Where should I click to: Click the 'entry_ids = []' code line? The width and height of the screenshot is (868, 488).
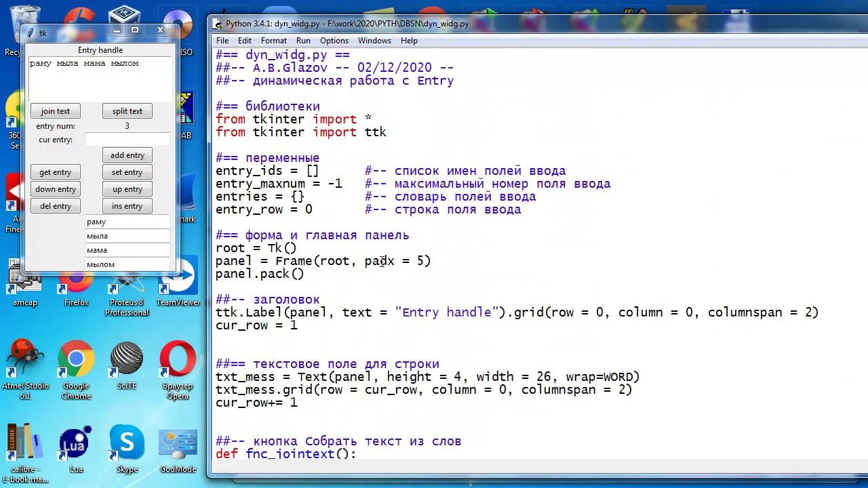pos(267,171)
